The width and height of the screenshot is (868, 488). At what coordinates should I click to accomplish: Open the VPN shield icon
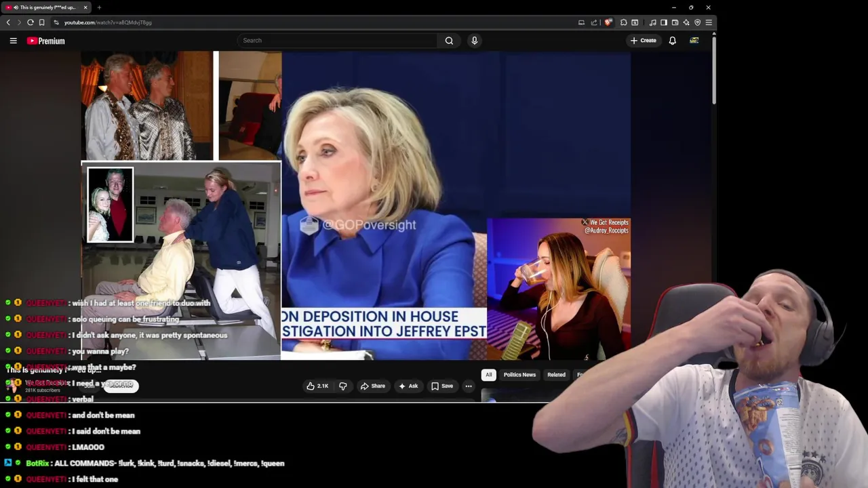697,22
